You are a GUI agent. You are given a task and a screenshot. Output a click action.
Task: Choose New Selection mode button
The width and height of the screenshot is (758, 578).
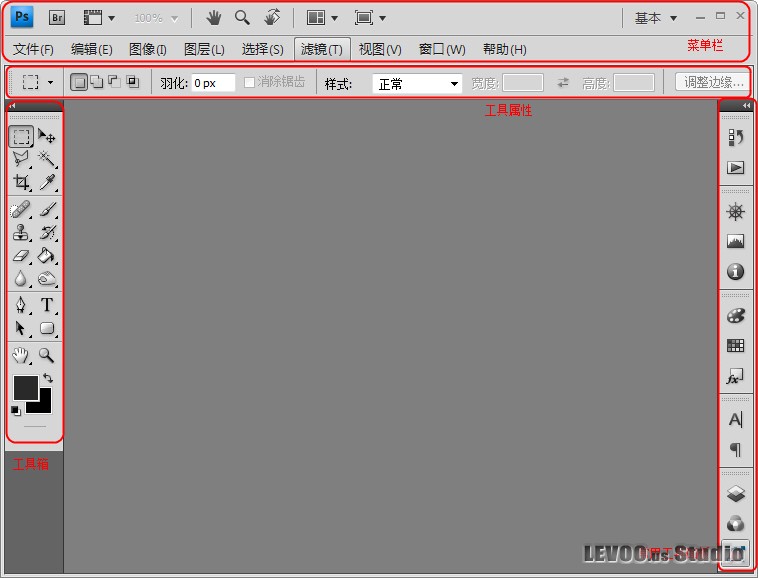pyautogui.click(x=80, y=83)
